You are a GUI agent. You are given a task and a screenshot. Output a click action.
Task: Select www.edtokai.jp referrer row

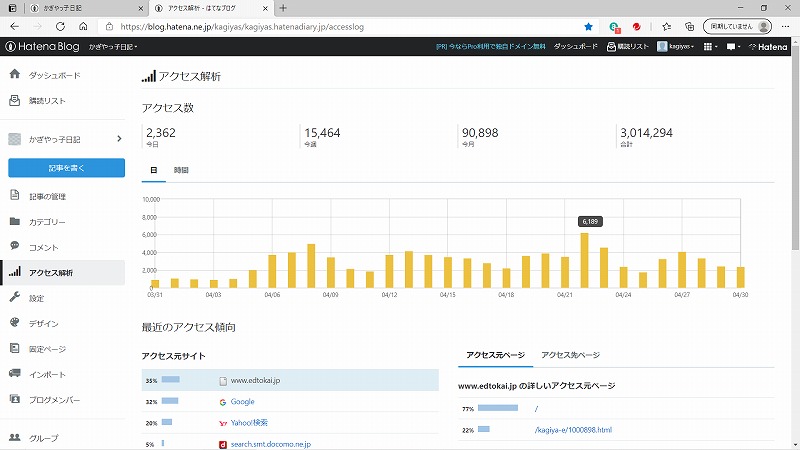[290, 380]
